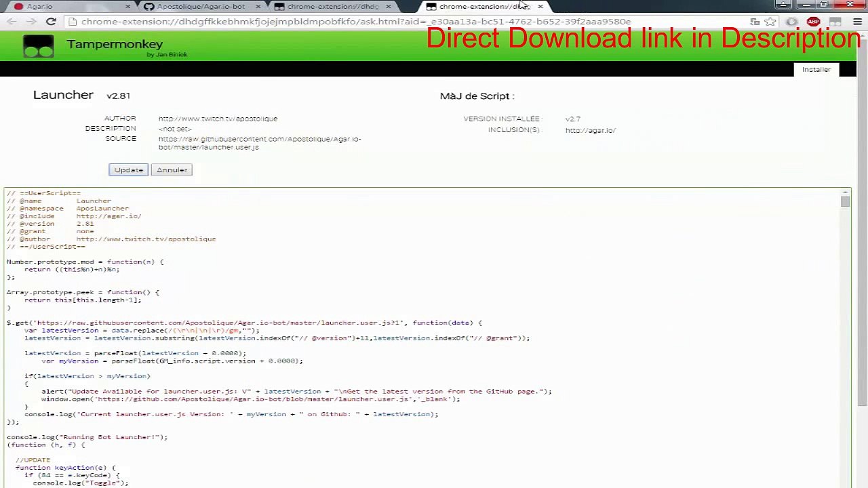Click the '// ==UserScript==' opening code line
This screenshot has height=488, width=868.
click(43, 193)
